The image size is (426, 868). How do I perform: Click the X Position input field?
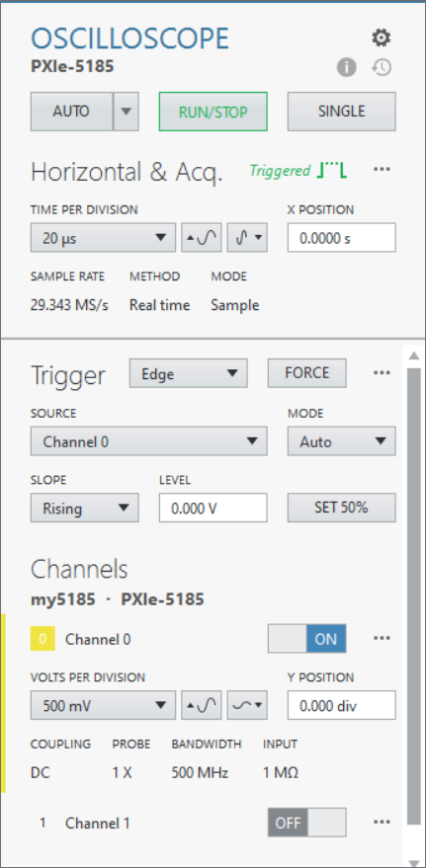341,238
